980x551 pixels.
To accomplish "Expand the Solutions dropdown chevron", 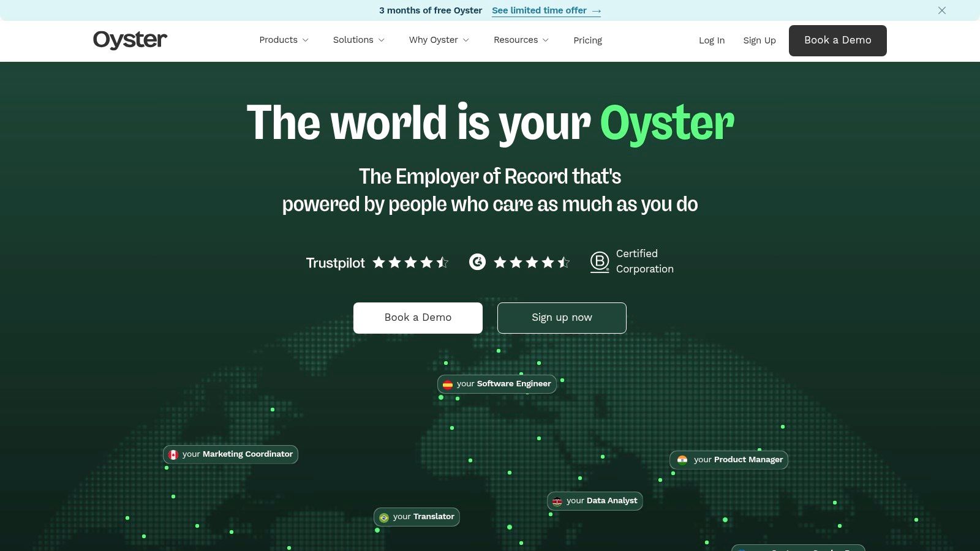I will tap(381, 40).
